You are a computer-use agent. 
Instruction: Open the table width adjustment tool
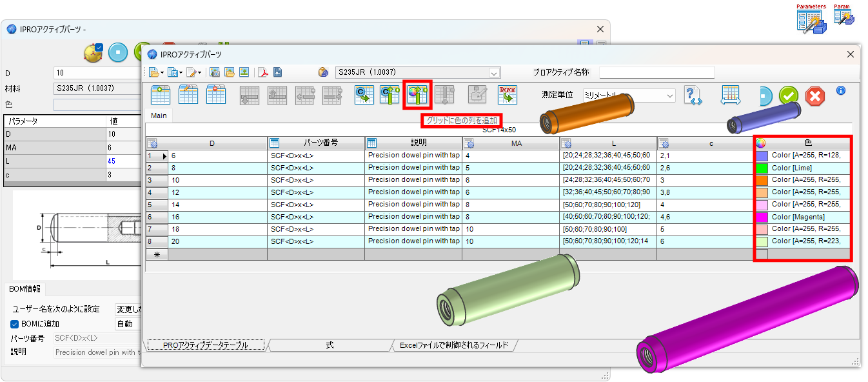[731, 95]
